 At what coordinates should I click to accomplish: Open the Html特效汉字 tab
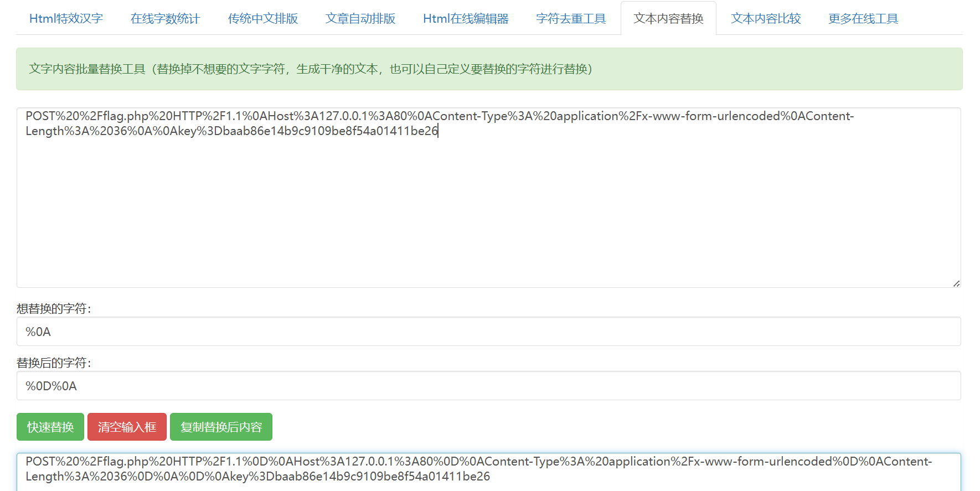coord(66,19)
